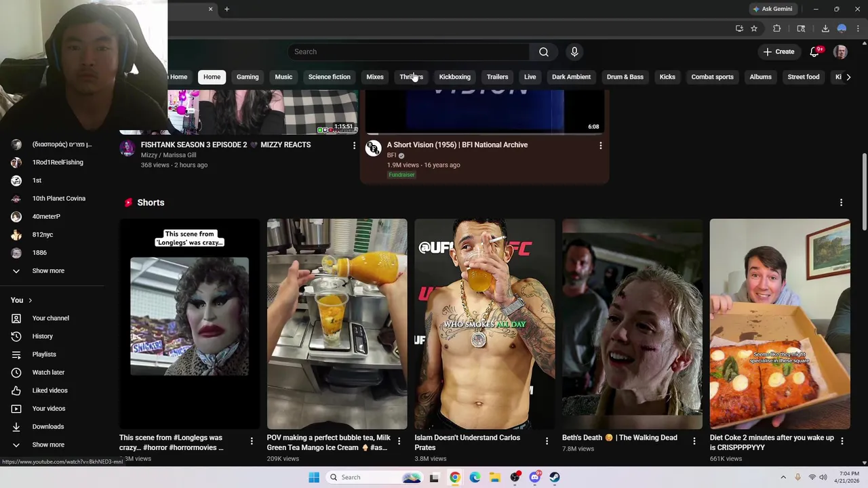Open the FISHTANK Season 3 Episode 2 title
868x488 pixels.
pos(226,144)
